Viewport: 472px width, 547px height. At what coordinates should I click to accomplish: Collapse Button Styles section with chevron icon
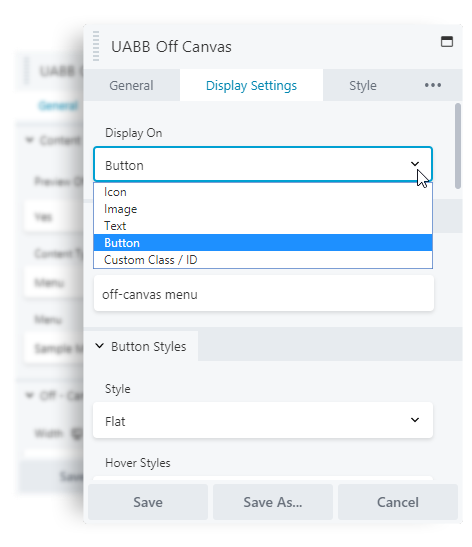tap(99, 346)
